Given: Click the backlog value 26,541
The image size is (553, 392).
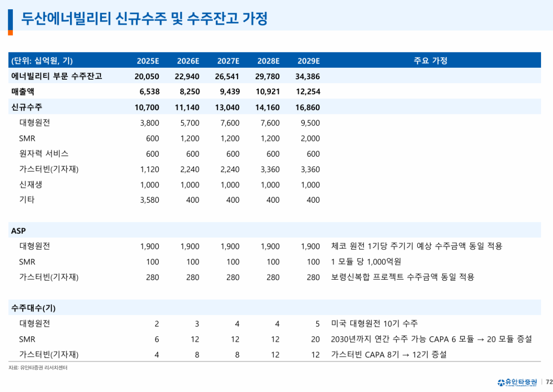Looking at the screenshot, I should (x=227, y=76).
